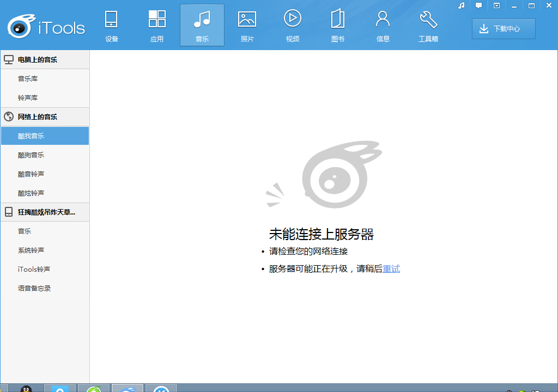Image resolution: width=558 pixels, height=392 pixels.
Task: Select the 网络上的音乐 section header
Action: click(45, 117)
